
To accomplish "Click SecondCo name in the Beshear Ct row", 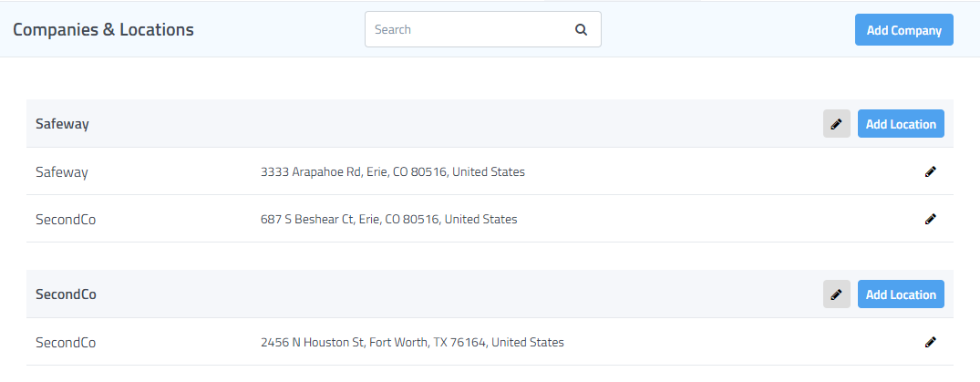I will (66, 220).
